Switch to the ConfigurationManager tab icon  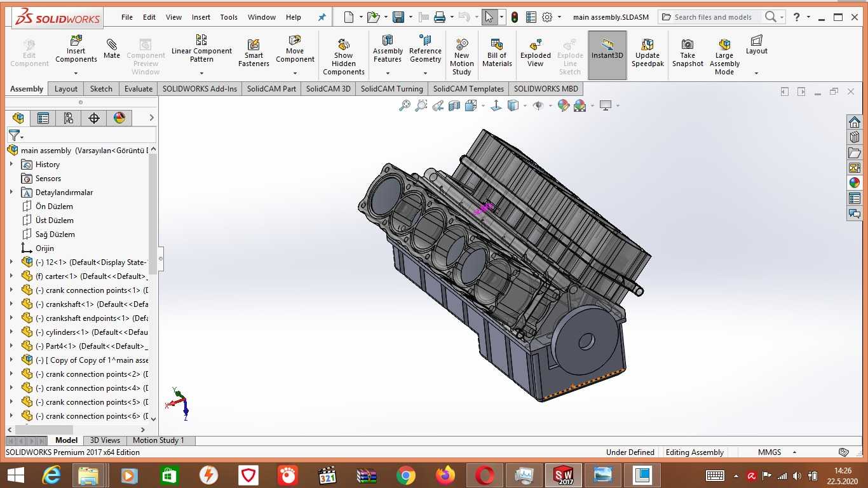click(68, 118)
